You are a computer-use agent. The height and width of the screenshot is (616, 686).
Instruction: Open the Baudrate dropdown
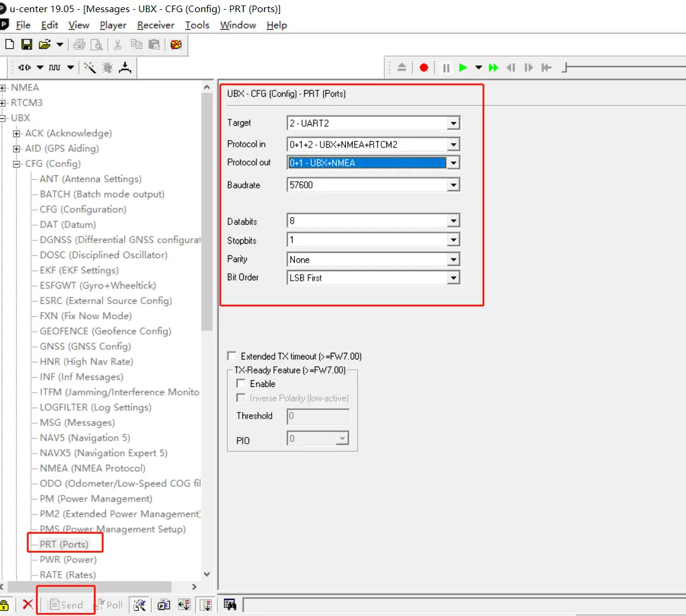[x=453, y=185]
